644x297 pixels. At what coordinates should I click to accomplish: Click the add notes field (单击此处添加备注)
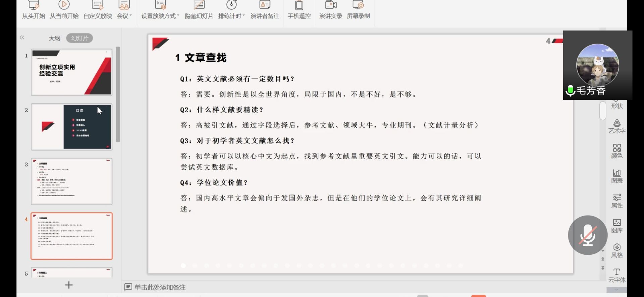coord(160,287)
